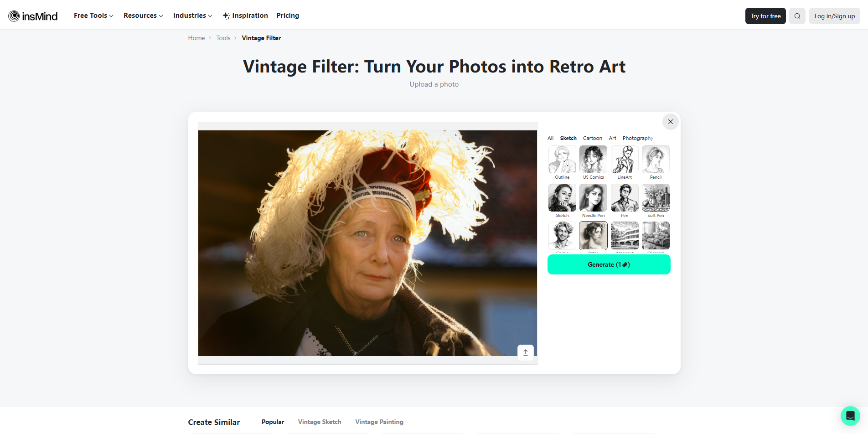Open the upload photo control on the image
The image size is (868, 434).
[525, 352]
